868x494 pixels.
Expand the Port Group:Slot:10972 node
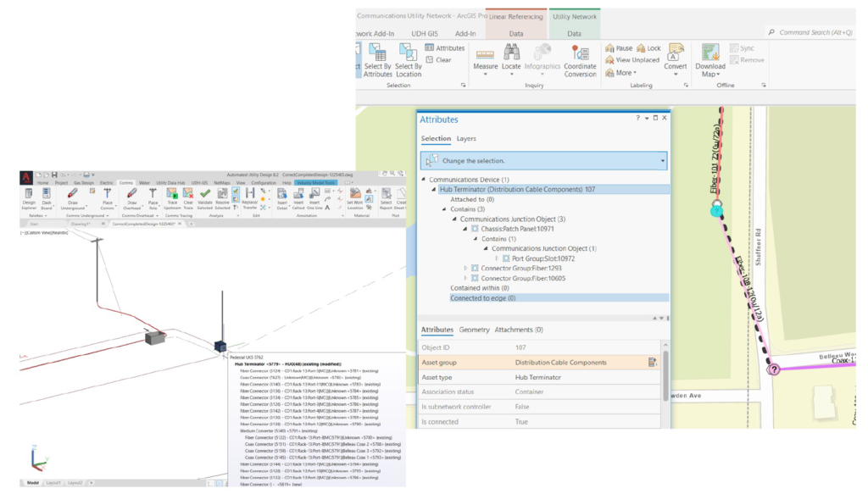pyautogui.click(x=497, y=258)
